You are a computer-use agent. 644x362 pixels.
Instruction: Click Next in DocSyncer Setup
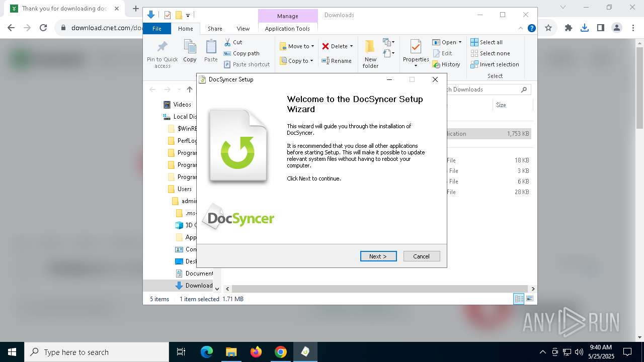[378, 256]
